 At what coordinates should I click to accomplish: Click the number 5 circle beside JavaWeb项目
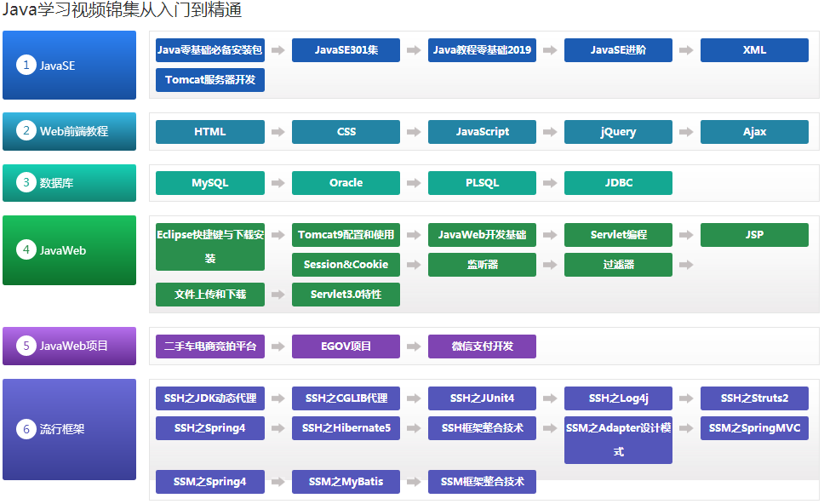[x=26, y=346]
